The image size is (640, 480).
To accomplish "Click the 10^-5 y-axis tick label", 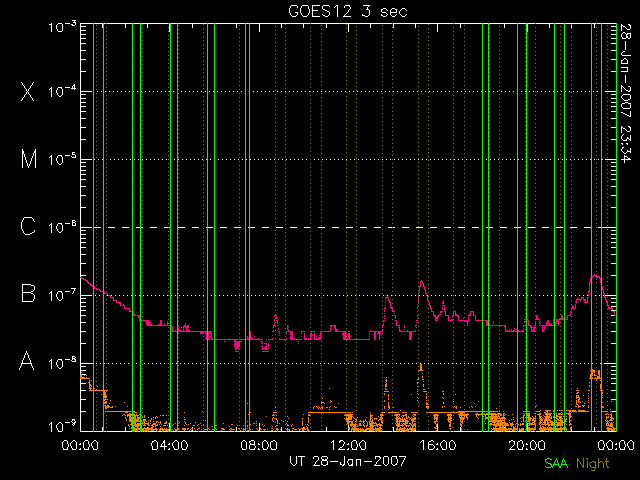I will pos(62,159).
